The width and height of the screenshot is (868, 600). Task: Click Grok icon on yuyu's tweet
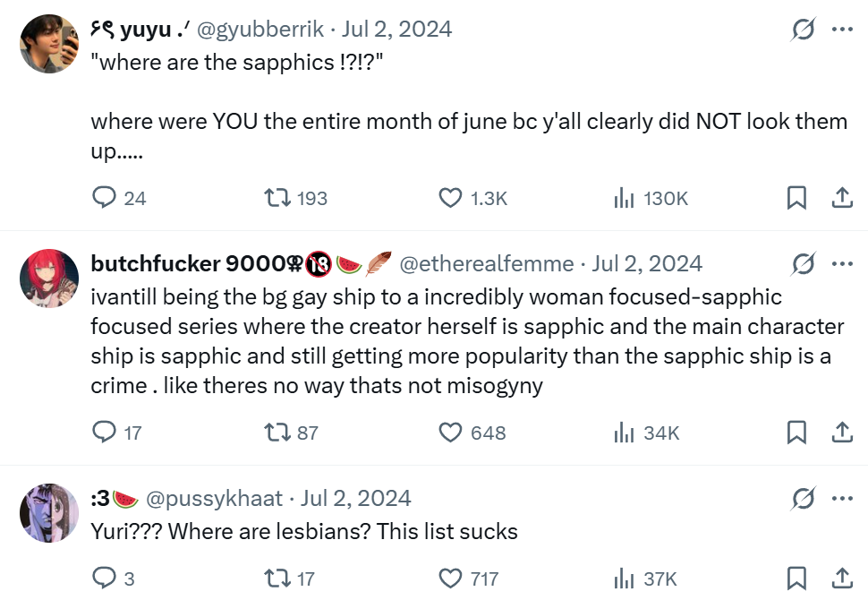point(804,29)
